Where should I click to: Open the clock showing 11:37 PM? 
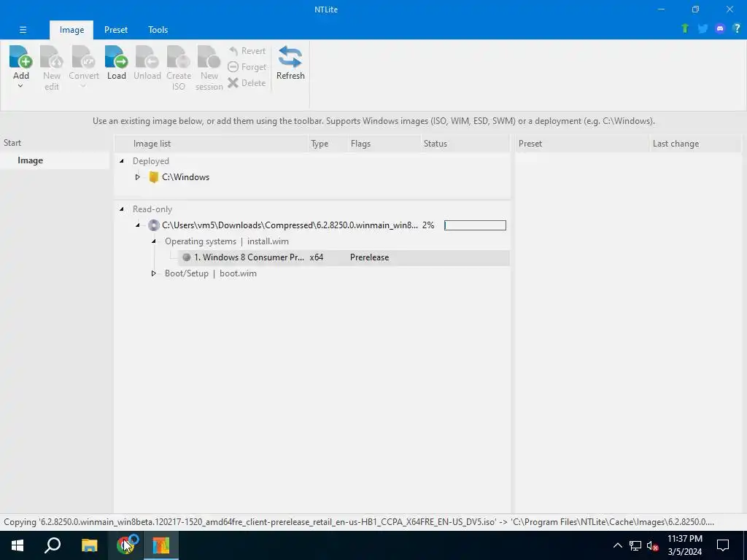pos(684,545)
